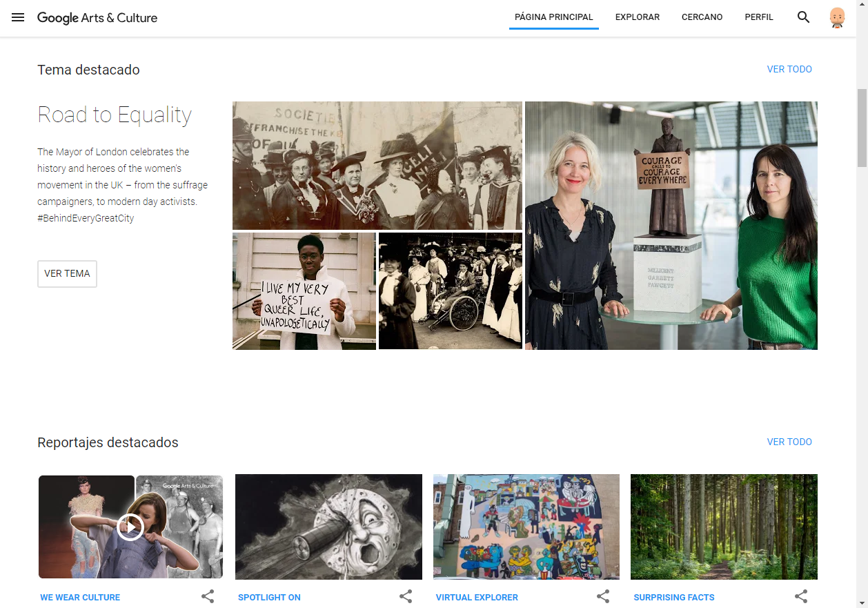Click the search magnifier icon
This screenshot has height=608, width=868.
[x=803, y=17]
